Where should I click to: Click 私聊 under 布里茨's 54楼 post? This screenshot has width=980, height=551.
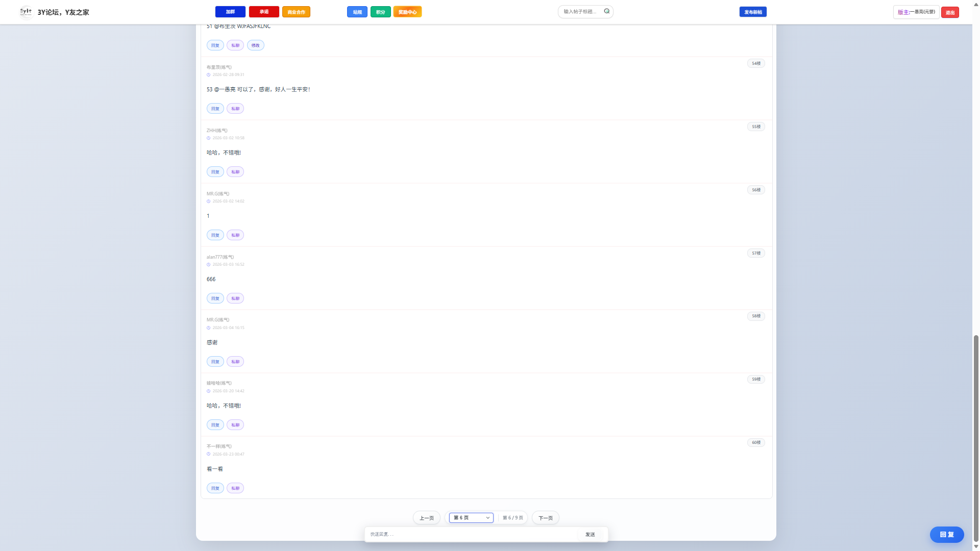(x=235, y=109)
